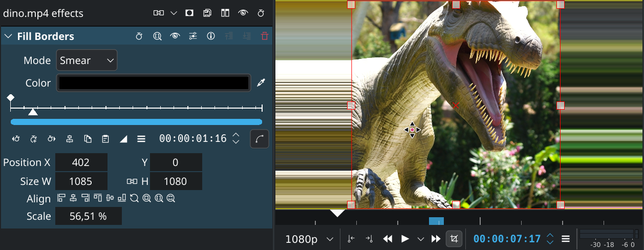The width and height of the screenshot is (644, 250).
Task: Show info for Fill Borders effect
Action: click(210, 36)
